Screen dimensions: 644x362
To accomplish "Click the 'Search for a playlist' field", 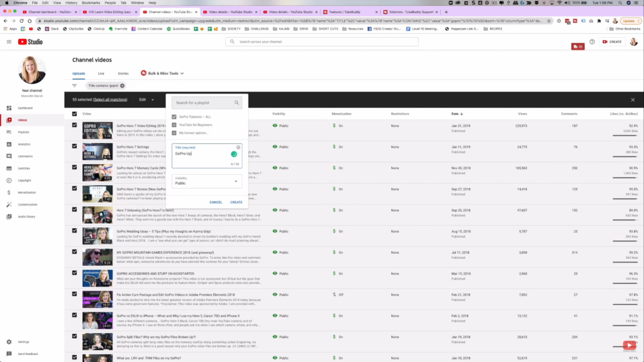I will click(206, 103).
